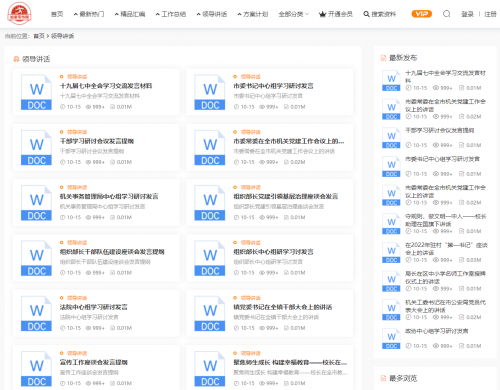The height and width of the screenshot is (390, 500).
Task: Open sidebar DOC icon for 干部学习研讨会议发言提纲
Action: 391,138
